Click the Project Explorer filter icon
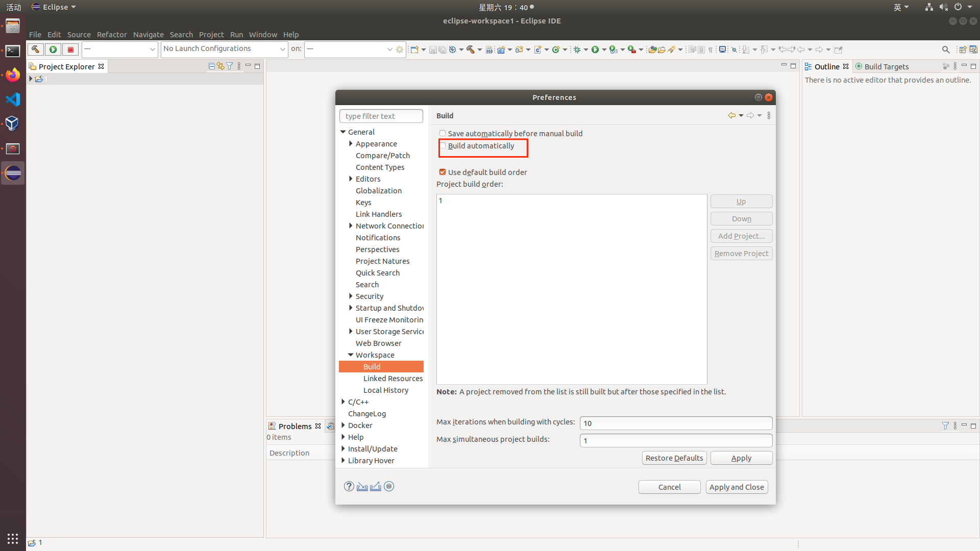The image size is (980, 551). (230, 66)
